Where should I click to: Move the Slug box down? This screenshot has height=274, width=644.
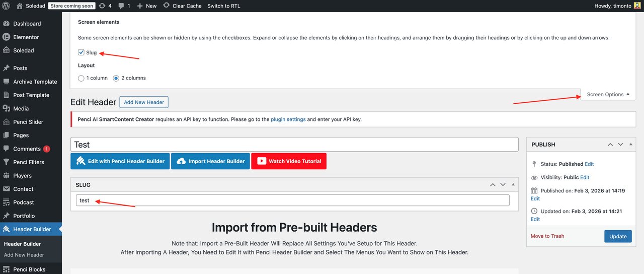[503, 185]
